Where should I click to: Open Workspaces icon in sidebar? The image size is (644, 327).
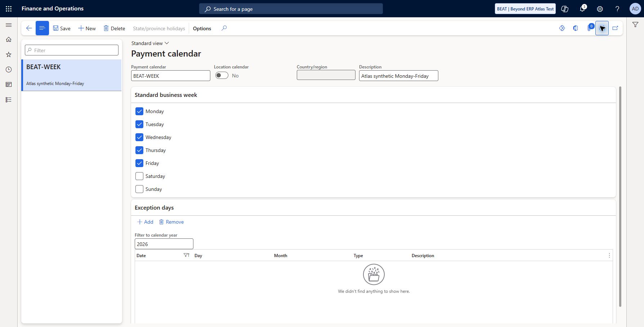coord(9,85)
